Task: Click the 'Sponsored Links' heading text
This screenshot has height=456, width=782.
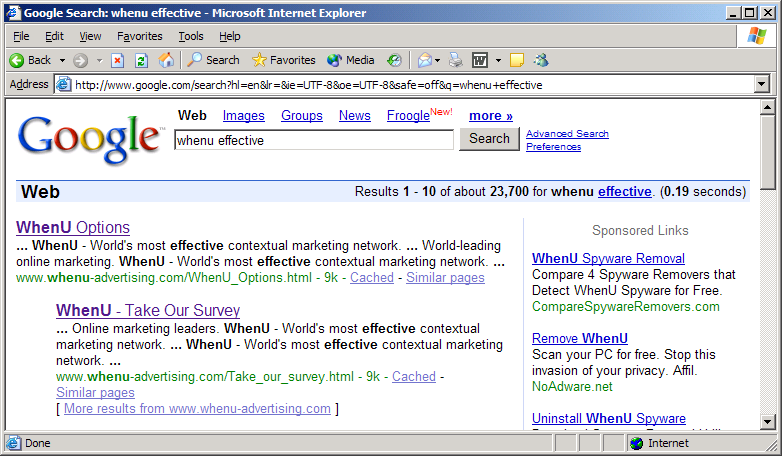Action: tap(640, 230)
